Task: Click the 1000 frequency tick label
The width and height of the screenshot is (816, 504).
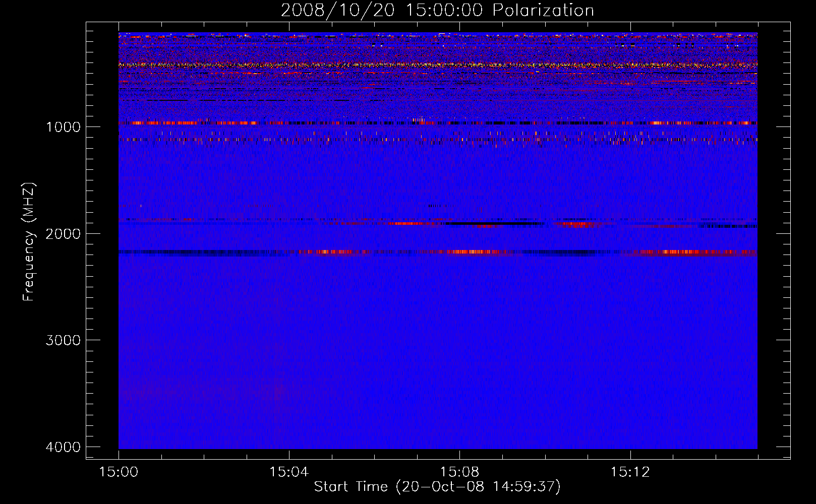Action: point(63,127)
